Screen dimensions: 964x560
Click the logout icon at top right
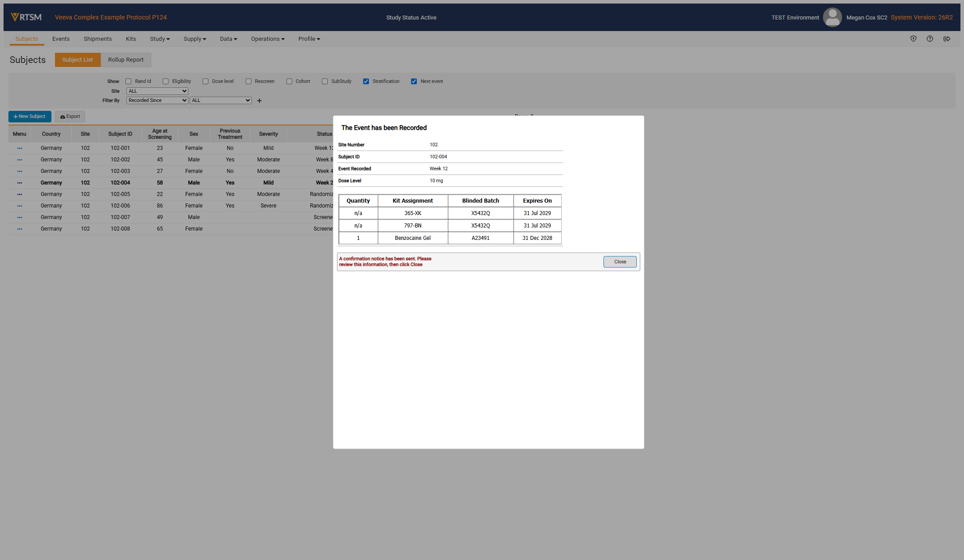tap(946, 39)
